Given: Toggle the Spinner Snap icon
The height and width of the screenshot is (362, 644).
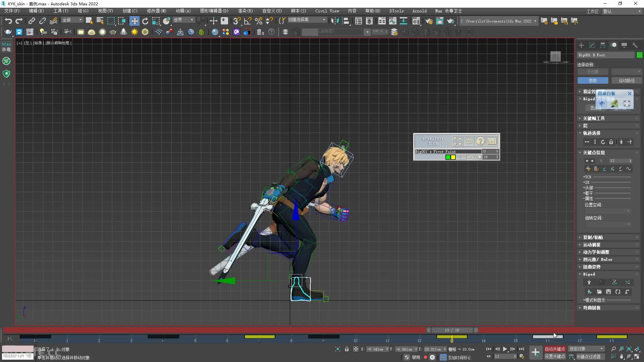Looking at the screenshot, I should click(269, 21).
